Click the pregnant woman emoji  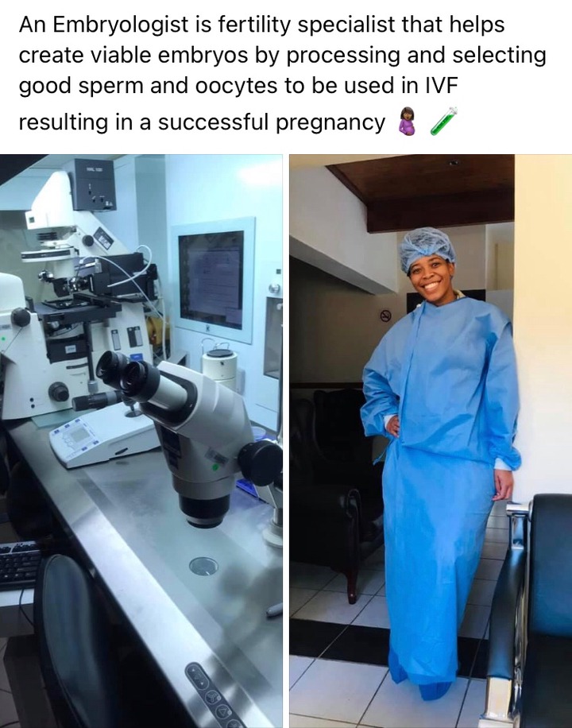[x=408, y=123]
